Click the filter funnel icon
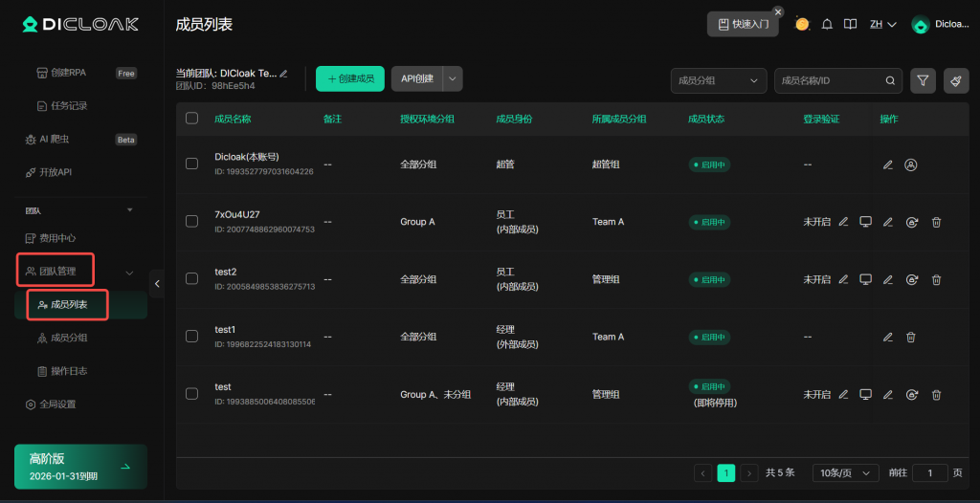The image size is (980, 503). click(923, 81)
